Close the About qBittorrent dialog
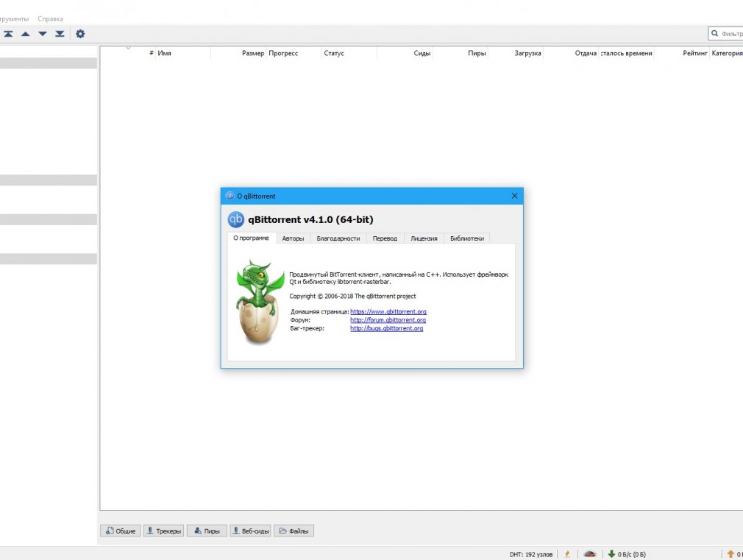743x560 pixels. pyautogui.click(x=515, y=196)
